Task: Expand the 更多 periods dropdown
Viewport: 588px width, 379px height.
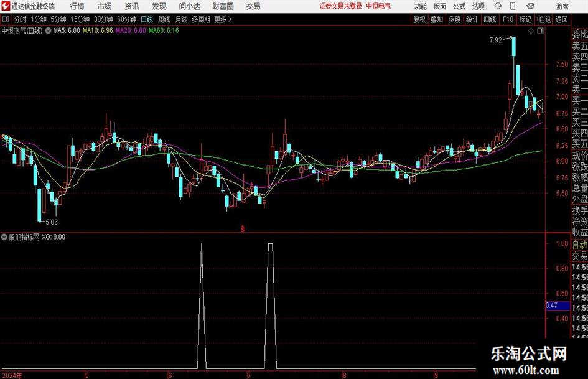Action: (x=223, y=19)
